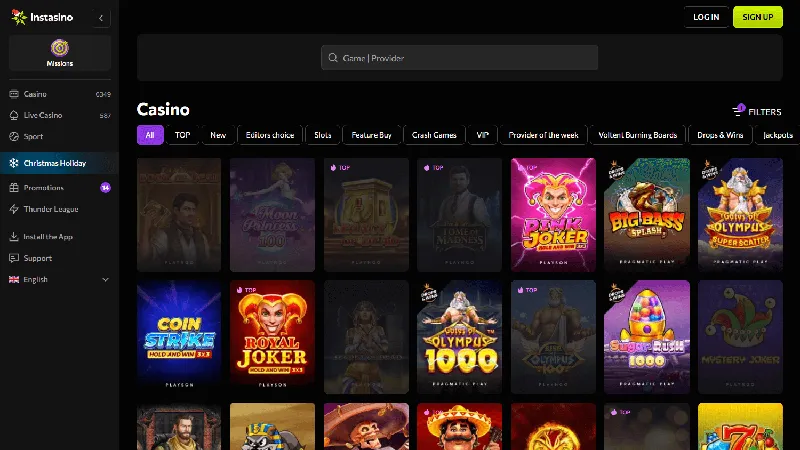The image size is (800, 450).
Task: Select the New category tab
Action: 218,135
